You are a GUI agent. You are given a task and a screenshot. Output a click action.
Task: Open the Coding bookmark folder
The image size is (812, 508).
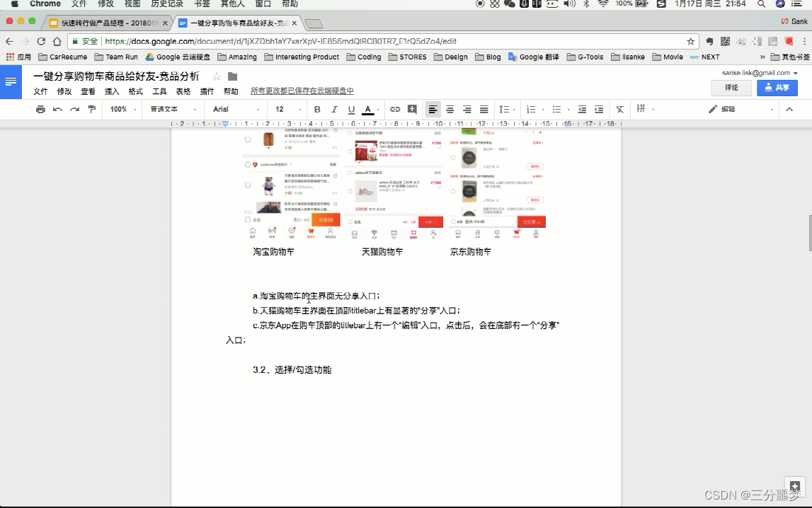click(x=364, y=57)
